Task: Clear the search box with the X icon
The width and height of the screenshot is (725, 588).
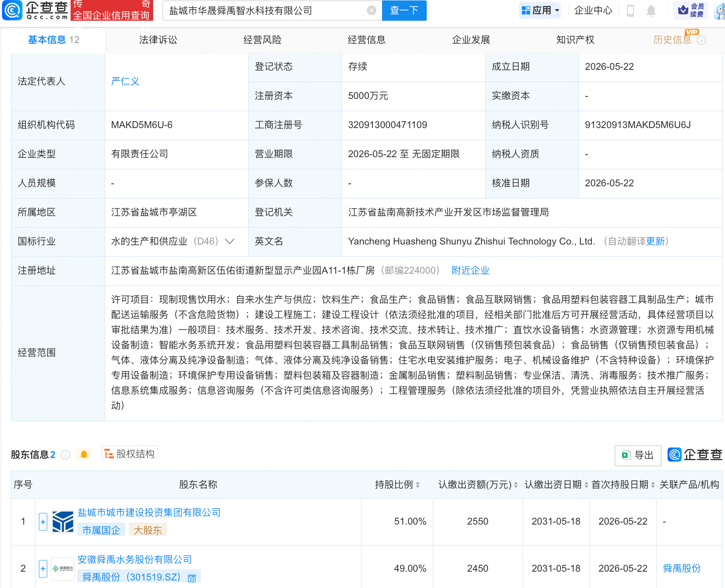Action: pos(371,11)
